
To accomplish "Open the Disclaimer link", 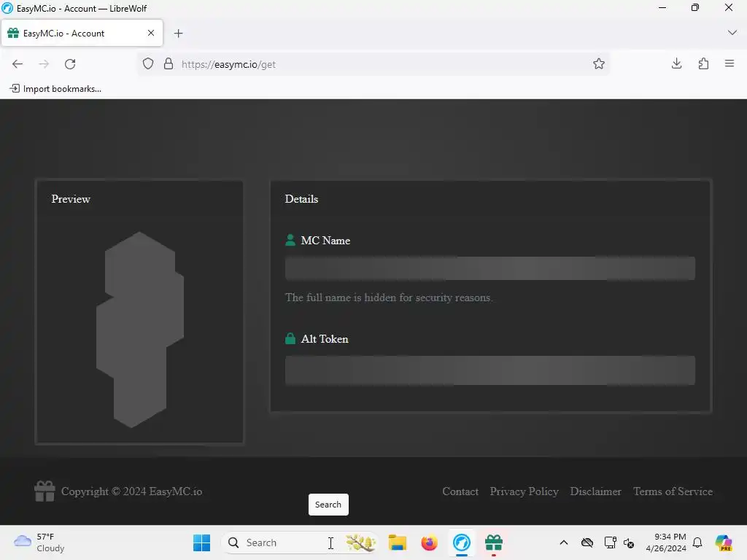I will [x=595, y=491].
